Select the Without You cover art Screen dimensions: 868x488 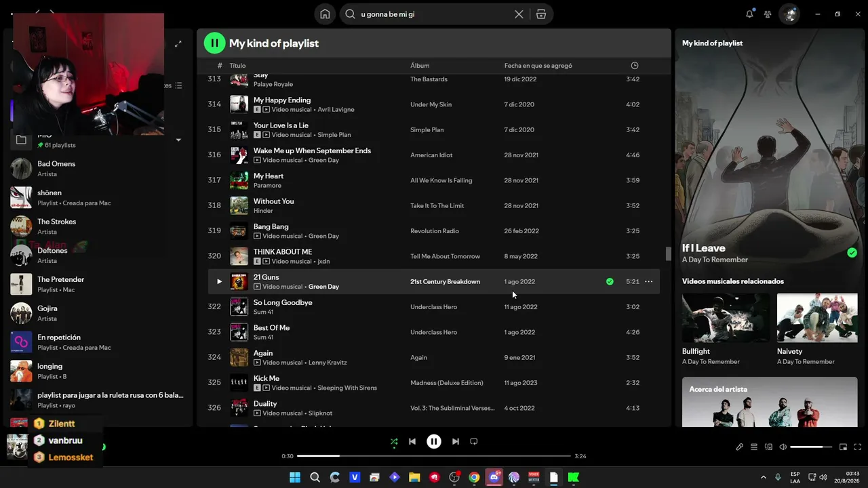tap(239, 205)
